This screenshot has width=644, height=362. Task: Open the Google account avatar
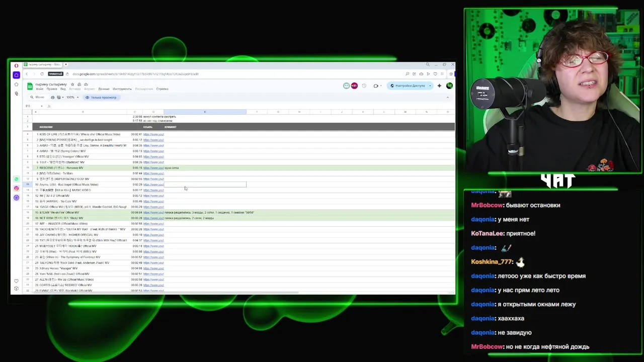pos(449,86)
